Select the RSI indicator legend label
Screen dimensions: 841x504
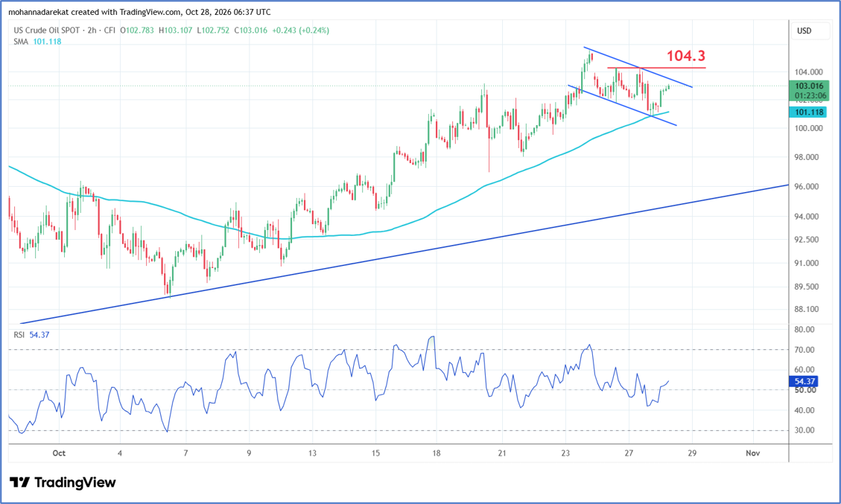point(19,334)
